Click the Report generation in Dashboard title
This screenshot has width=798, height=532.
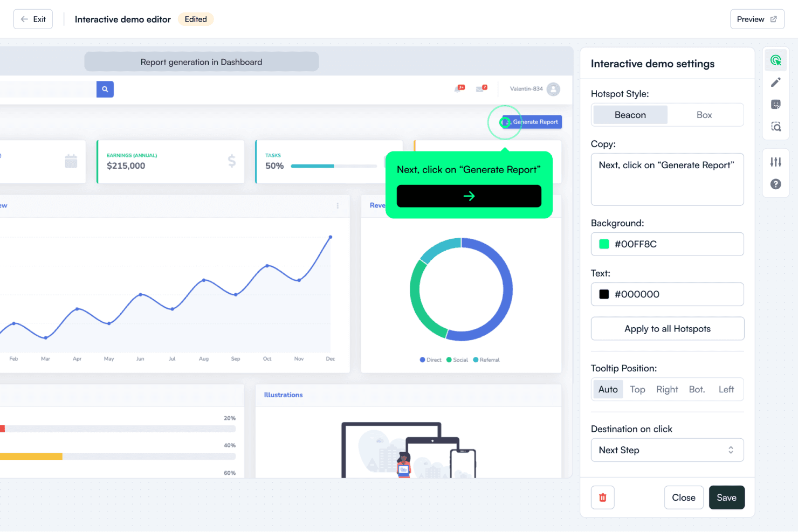point(202,62)
